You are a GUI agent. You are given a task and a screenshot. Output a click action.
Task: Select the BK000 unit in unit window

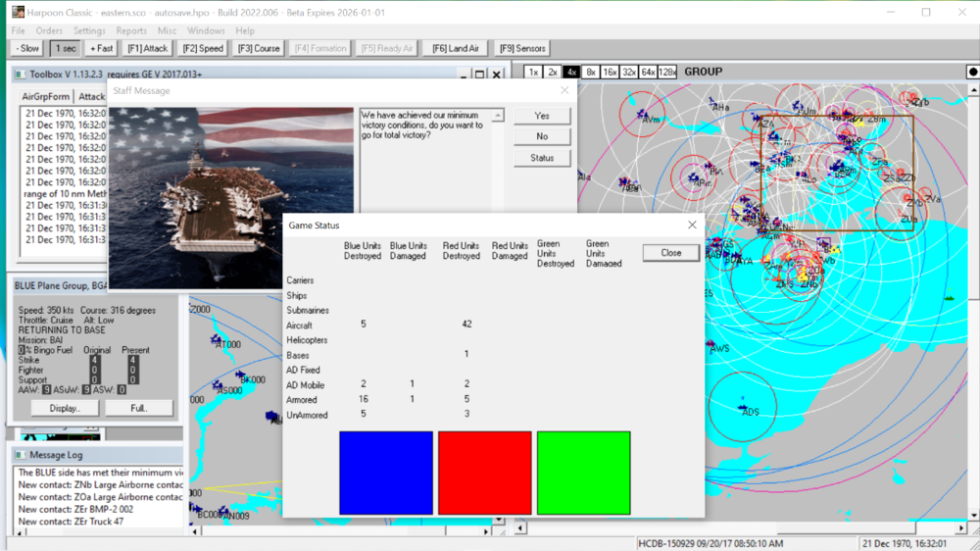pyautogui.click(x=240, y=376)
